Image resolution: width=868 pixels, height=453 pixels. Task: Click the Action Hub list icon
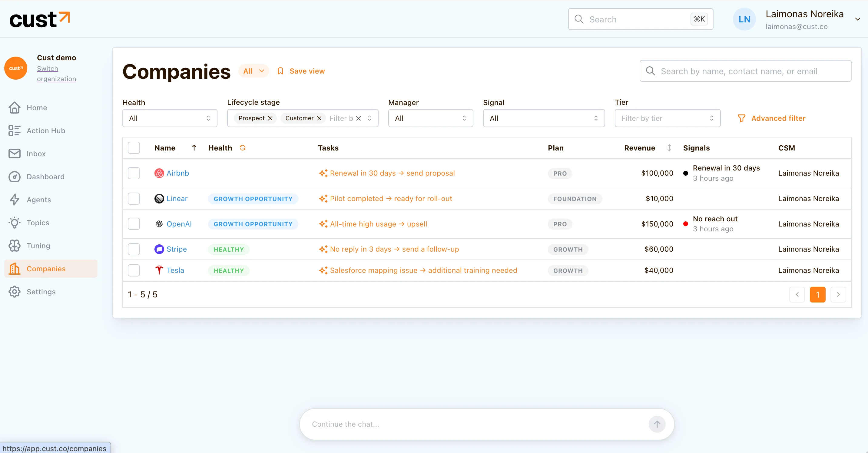pos(15,131)
